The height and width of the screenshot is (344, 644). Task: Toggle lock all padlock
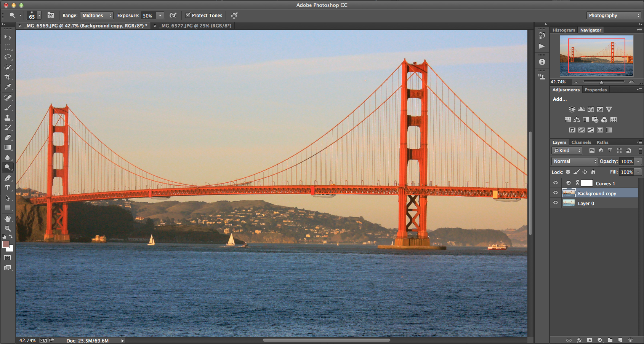[x=593, y=172]
